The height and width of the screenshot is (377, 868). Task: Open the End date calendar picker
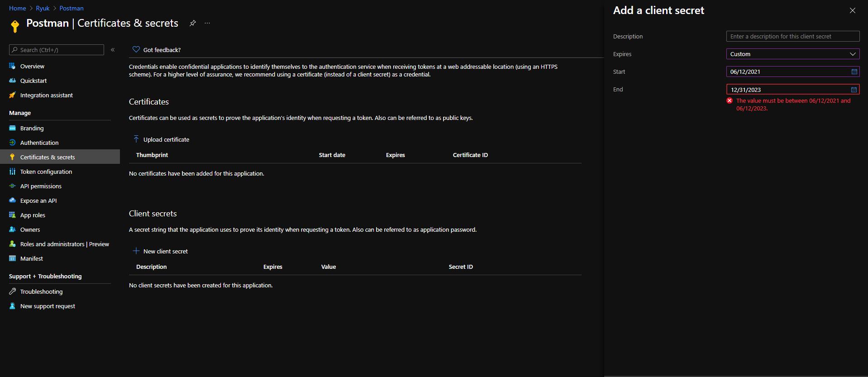pos(854,90)
